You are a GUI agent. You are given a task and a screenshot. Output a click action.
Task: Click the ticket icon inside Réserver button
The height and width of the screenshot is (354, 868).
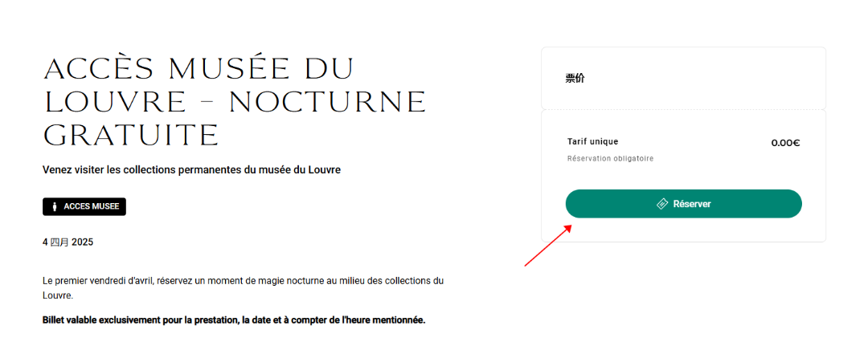click(x=662, y=204)
